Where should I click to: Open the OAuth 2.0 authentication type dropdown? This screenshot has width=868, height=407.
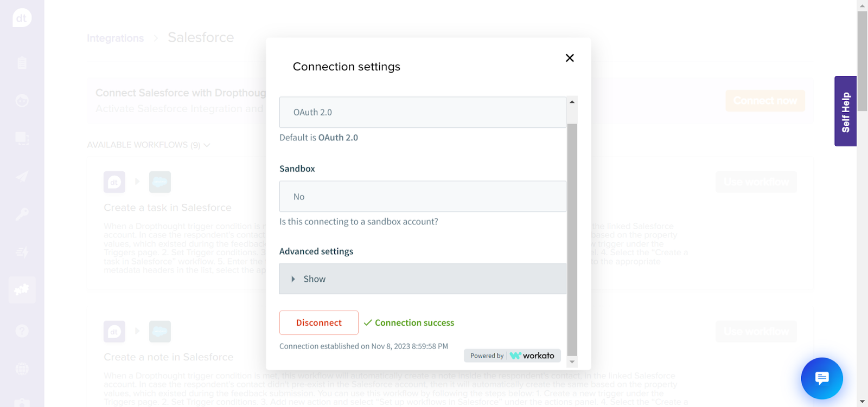[422, 112]
